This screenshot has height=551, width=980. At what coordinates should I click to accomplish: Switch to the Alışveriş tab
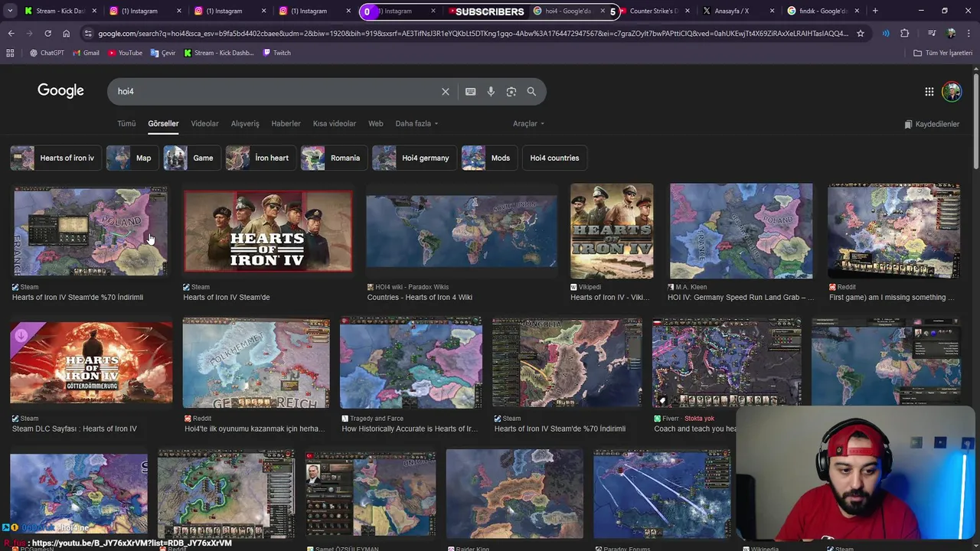[245, 123]
